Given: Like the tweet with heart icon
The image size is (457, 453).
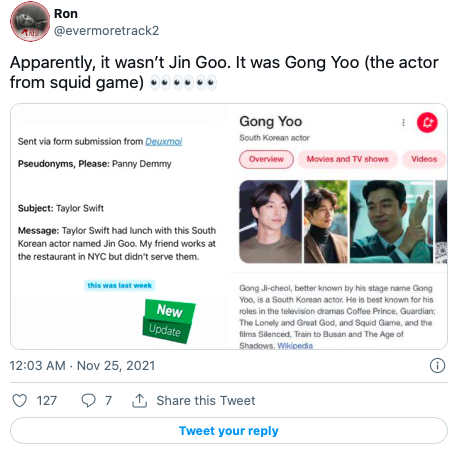Looking at the screenshot, I should click(x=19, y=400).
